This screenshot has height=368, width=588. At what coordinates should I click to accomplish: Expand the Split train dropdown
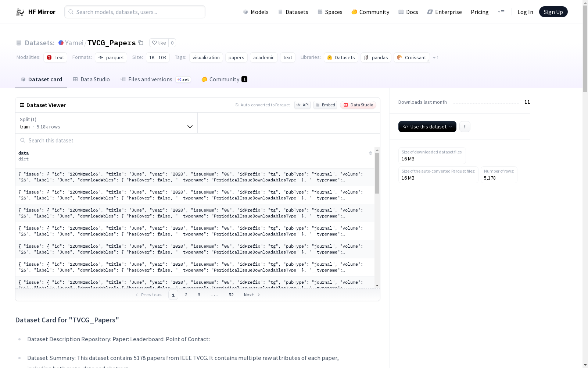(106, 123)
